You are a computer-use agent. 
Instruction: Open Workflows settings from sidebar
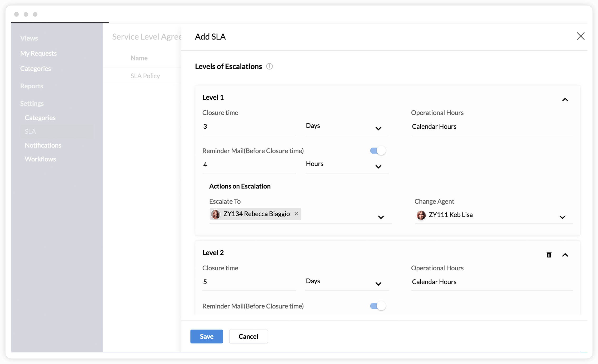pyautogui.click(x=40, y=159)
